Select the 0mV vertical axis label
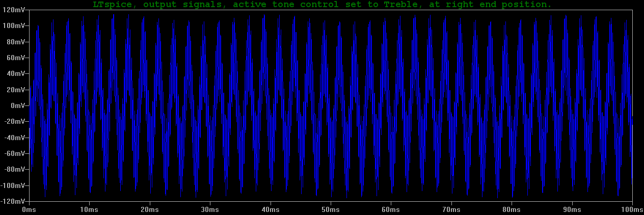 [x=17, y=105]
